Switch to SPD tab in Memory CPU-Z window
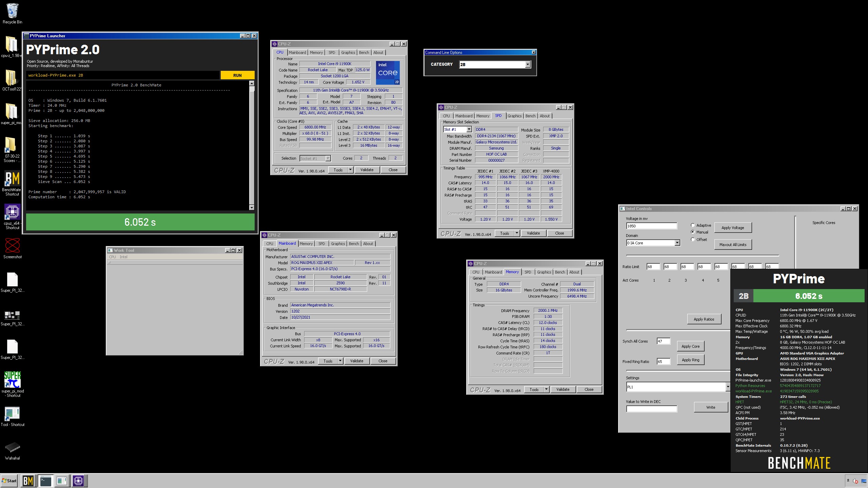The image size is (868, 488). tap(528, 272)
